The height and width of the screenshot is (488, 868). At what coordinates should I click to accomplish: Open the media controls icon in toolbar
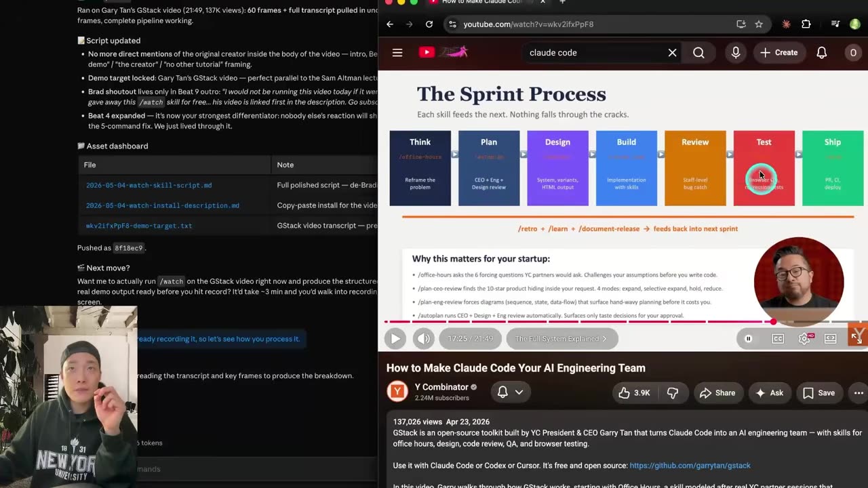(835, 24)
